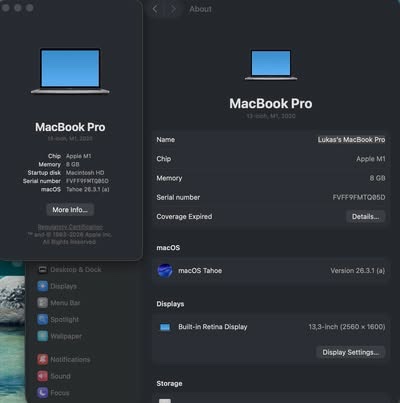400x403 pixels.
Task: Open the Spotlight sidebar icon
Action: (42, 319)
